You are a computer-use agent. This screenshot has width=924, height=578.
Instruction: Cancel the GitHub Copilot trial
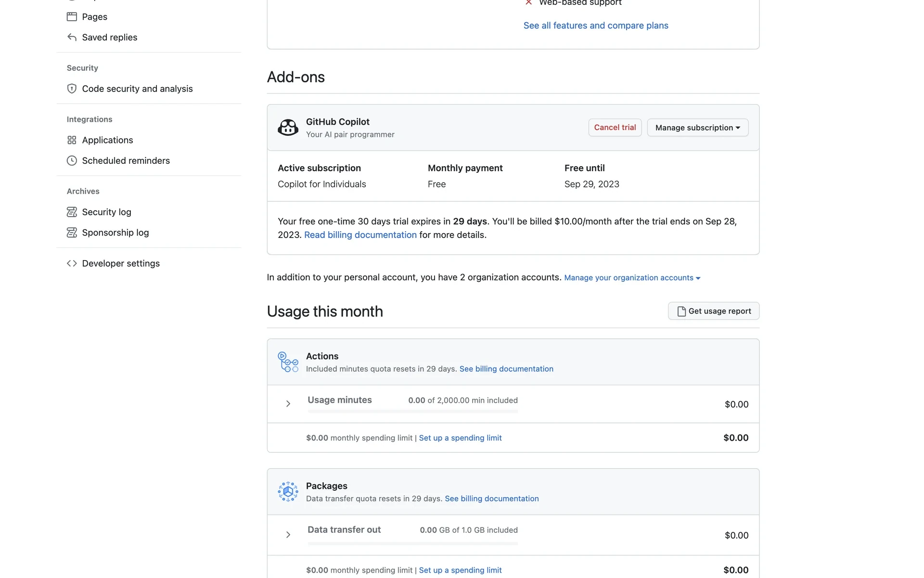coord(615,128)
